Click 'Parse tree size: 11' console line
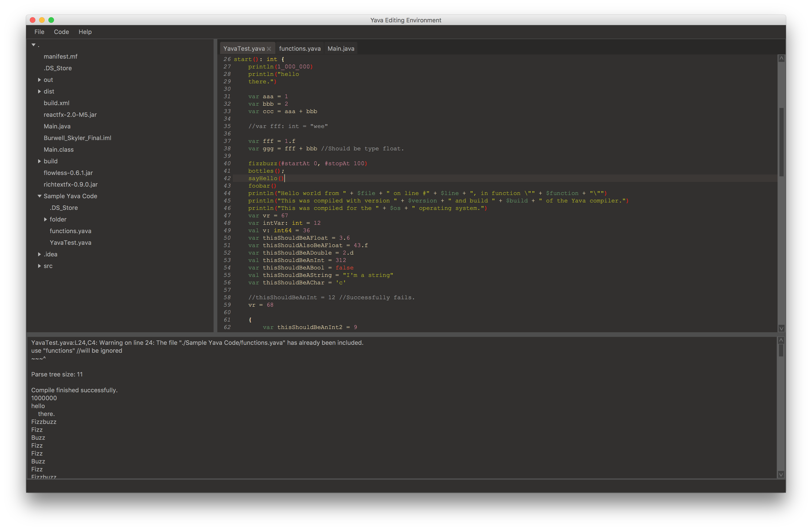Viewport: 812px width, 530px height. point(57,374)
